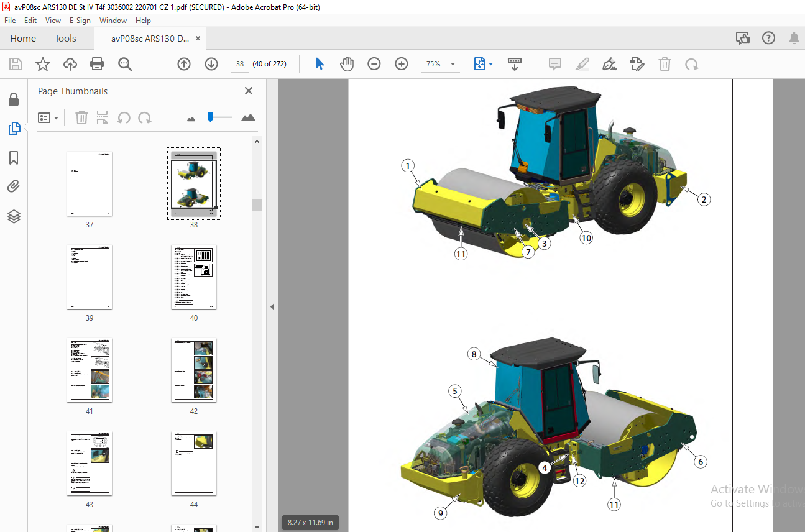Delete selected page thumbnails with the trash icon
Image resolution: width=805 pixels, height=532 pixels.
pyautogui.click(x=81, y=117)
